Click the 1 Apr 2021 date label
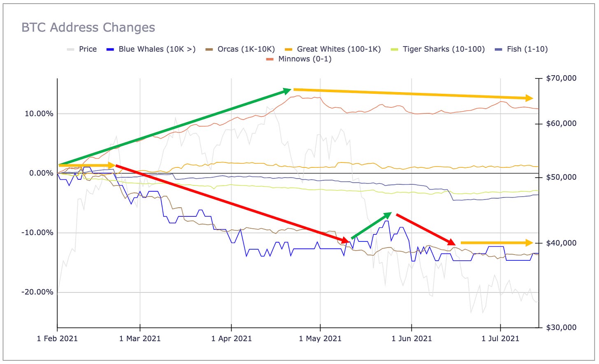This screenshot has width=599, height=364. click(x=232, y=338)
